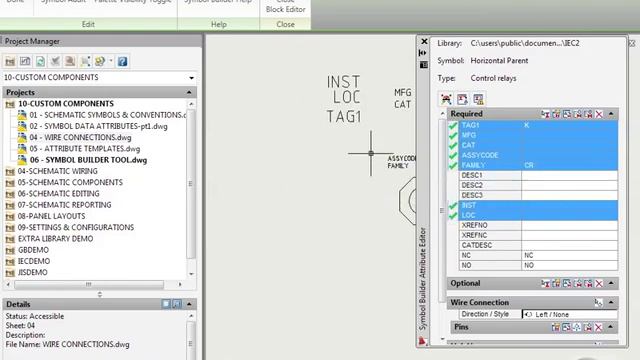Switch Details to second view mode icon
640x360 pixels.
177,304
